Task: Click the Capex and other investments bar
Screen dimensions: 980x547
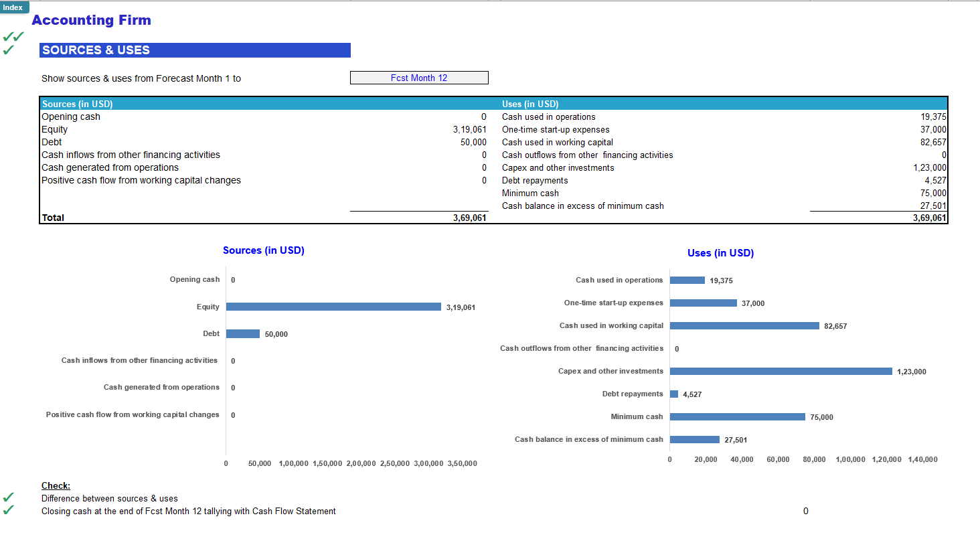Action: point(780,371)
